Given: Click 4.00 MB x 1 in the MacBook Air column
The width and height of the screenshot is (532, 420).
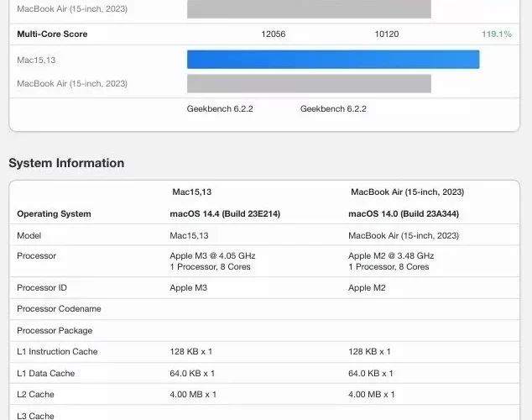Looking at the screenshot, I should click(372, 394).
